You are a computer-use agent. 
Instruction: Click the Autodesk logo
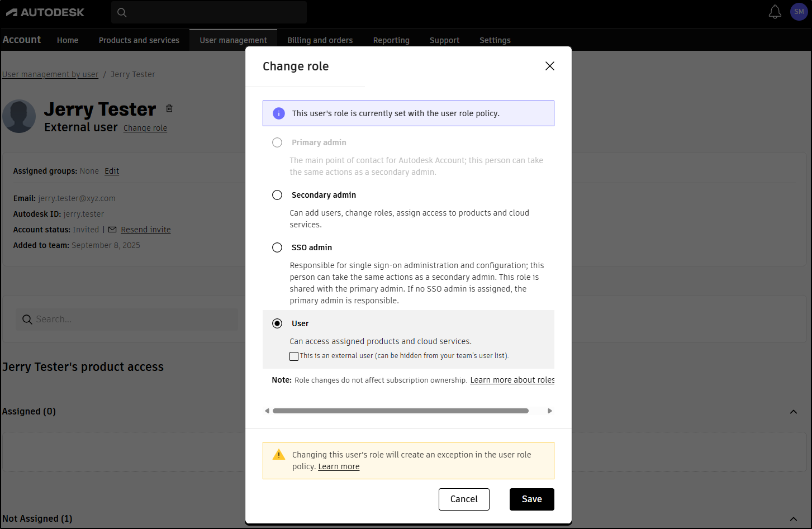point(45,12)
